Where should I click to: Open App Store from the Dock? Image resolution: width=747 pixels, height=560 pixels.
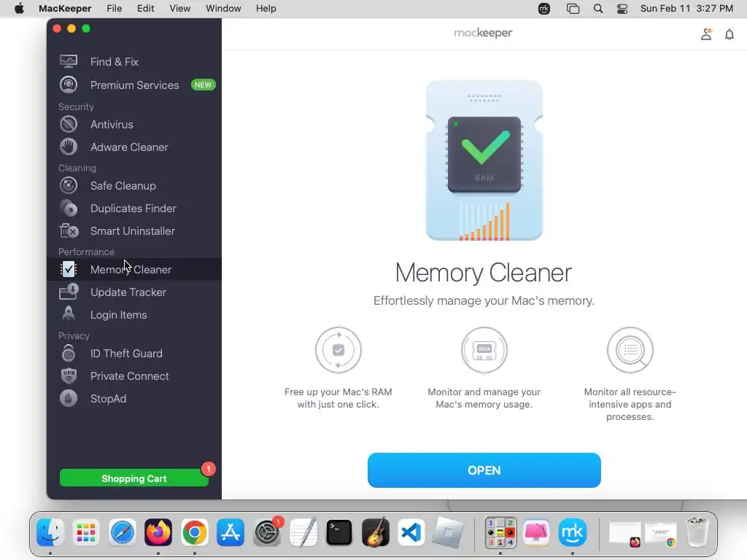tap(231, 532)
